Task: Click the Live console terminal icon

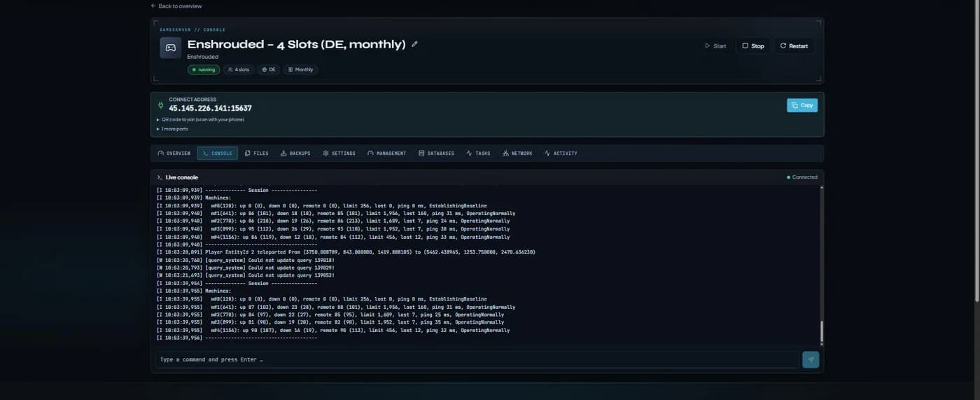Action: coord(160,177)
